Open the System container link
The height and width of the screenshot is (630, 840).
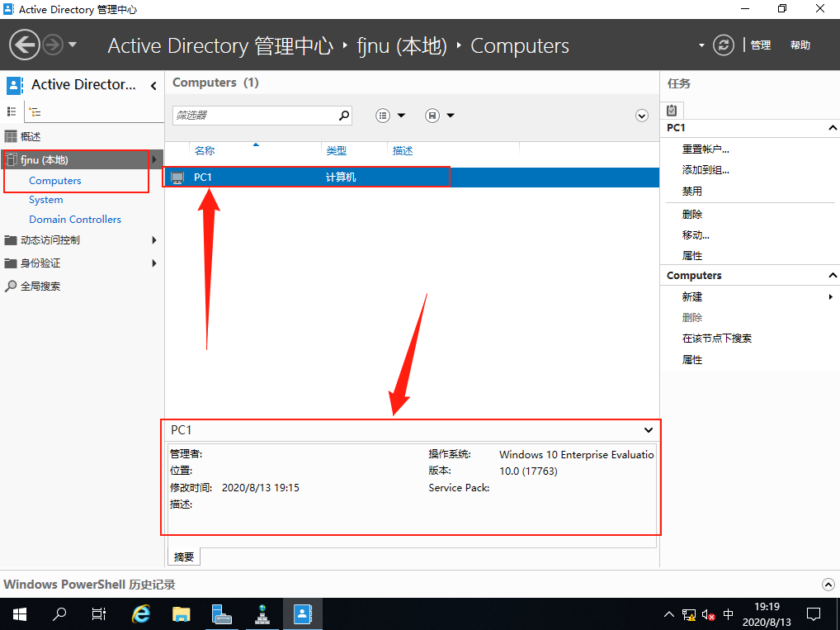coord(46,200)
